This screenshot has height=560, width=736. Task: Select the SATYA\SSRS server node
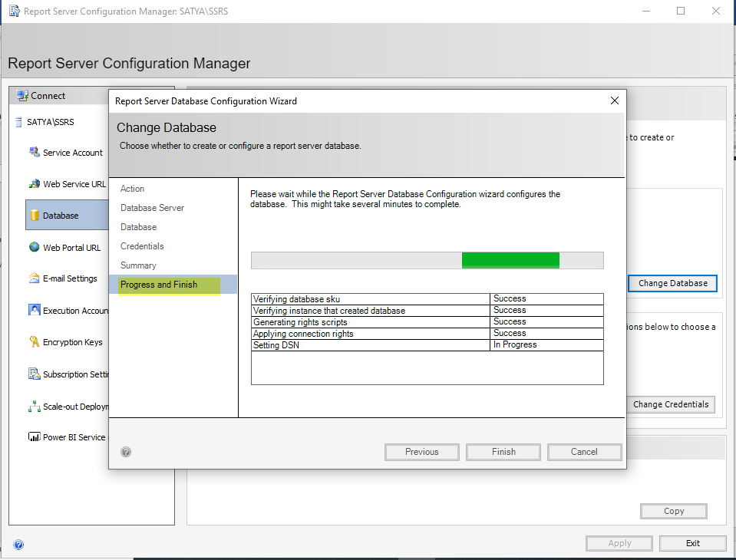click(x=50, y=122)
